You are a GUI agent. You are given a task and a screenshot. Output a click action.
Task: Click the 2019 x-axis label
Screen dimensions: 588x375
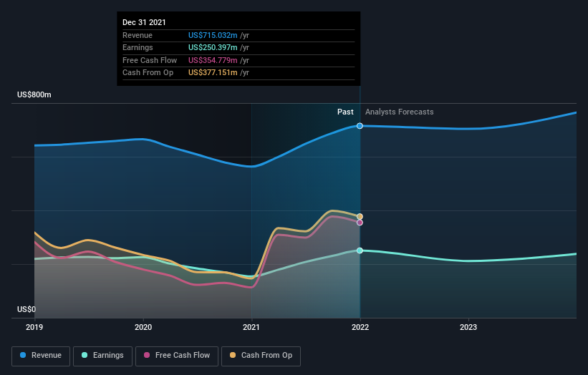pos(34,328)
